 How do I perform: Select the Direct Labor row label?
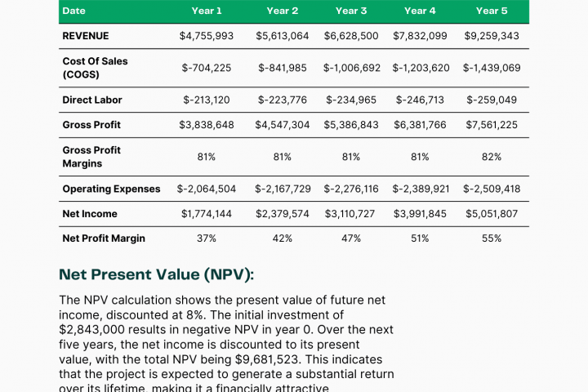(x=92, y=100)
